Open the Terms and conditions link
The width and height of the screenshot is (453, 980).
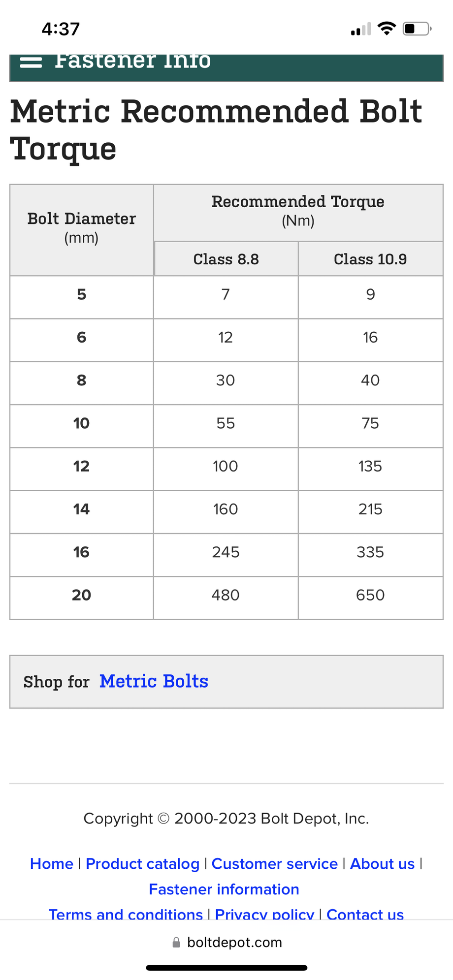pyautogui.click(x=126, y=914)
